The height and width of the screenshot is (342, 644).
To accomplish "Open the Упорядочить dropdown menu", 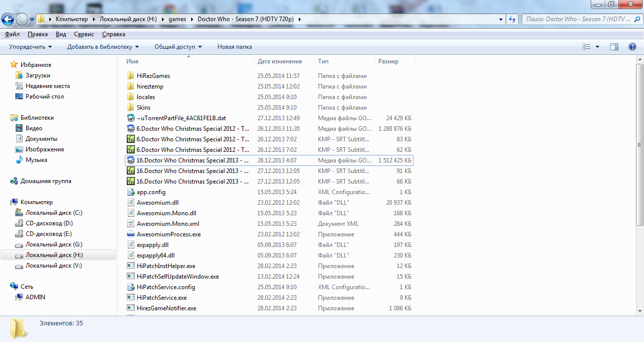I will 30,47.
